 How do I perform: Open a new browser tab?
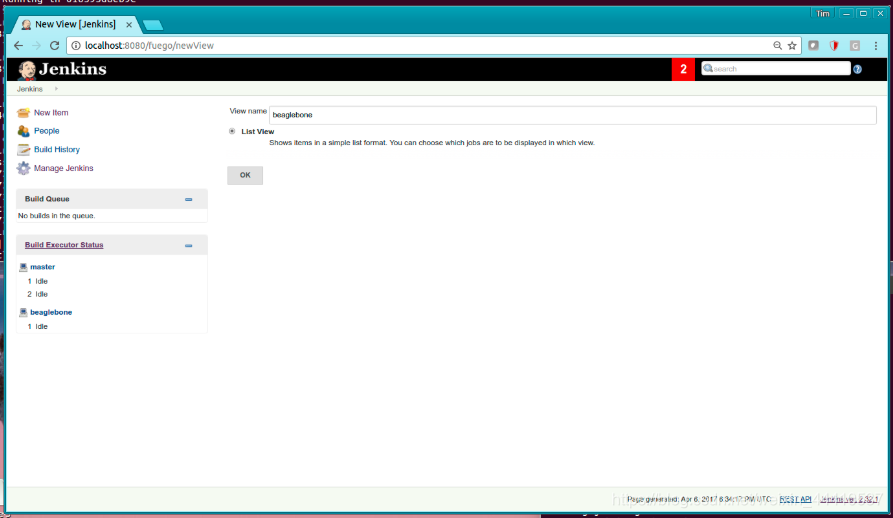click(x=153, y=25)
